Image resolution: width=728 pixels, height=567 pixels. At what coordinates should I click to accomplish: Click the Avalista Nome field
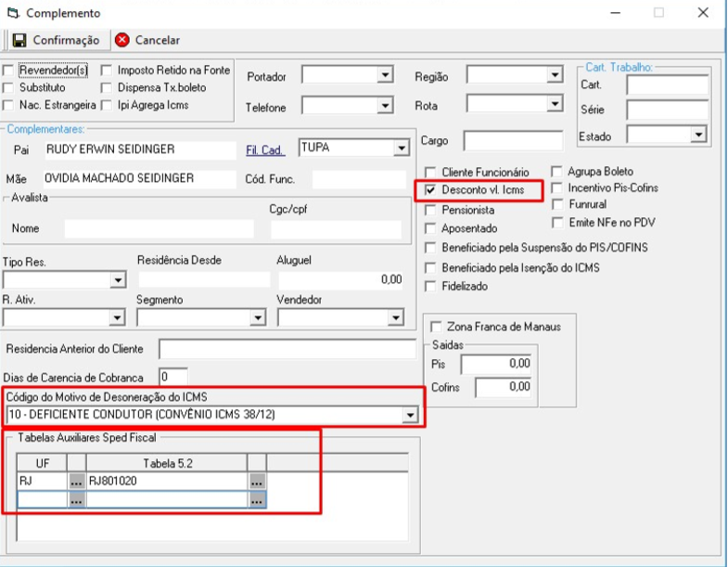[159, 229]
